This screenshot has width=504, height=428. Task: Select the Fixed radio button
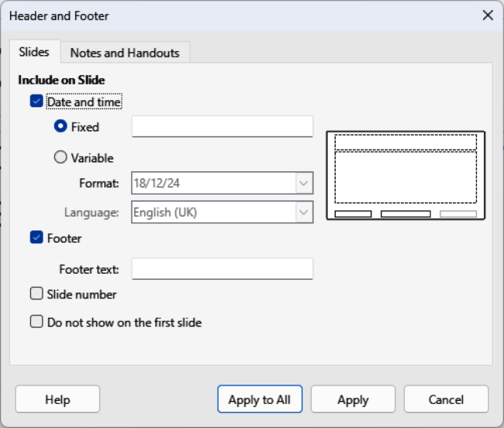[60, 126]
